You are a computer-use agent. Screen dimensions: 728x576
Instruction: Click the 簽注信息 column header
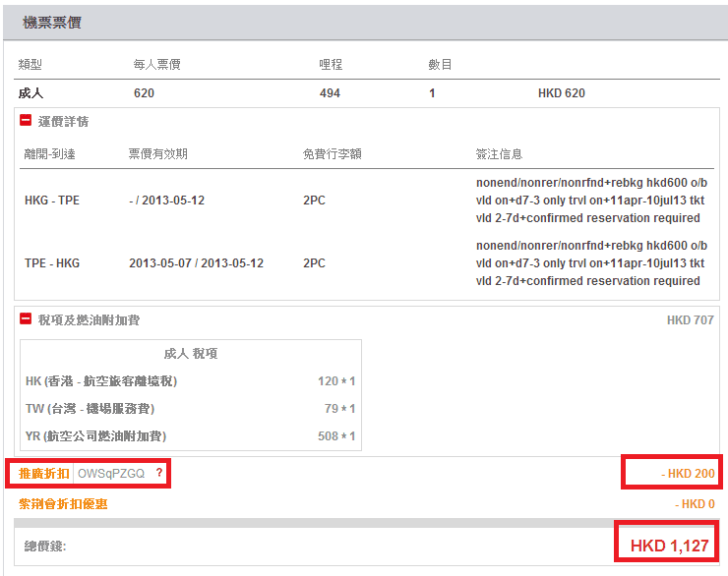pyautogui.click(x=499, y=154)
